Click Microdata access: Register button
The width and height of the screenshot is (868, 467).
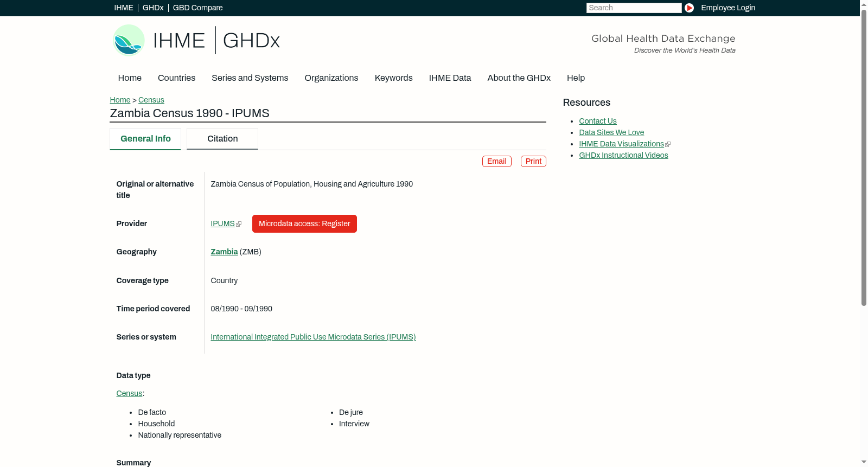[x=304, y=223]
